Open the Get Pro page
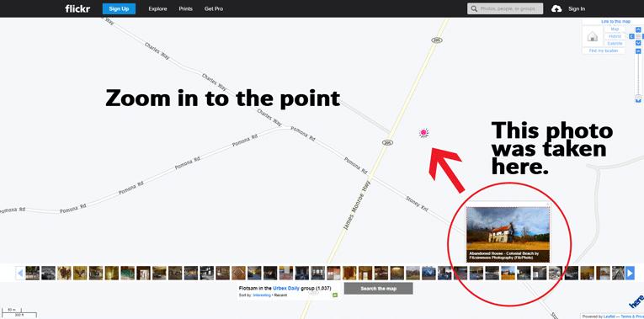644x319 pixels. tap(214, 8)
